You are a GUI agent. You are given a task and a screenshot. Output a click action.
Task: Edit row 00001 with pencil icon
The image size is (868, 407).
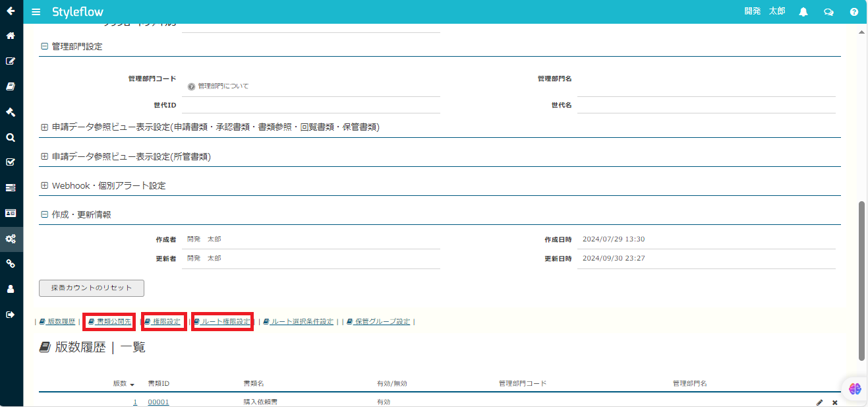click(820, 402)
